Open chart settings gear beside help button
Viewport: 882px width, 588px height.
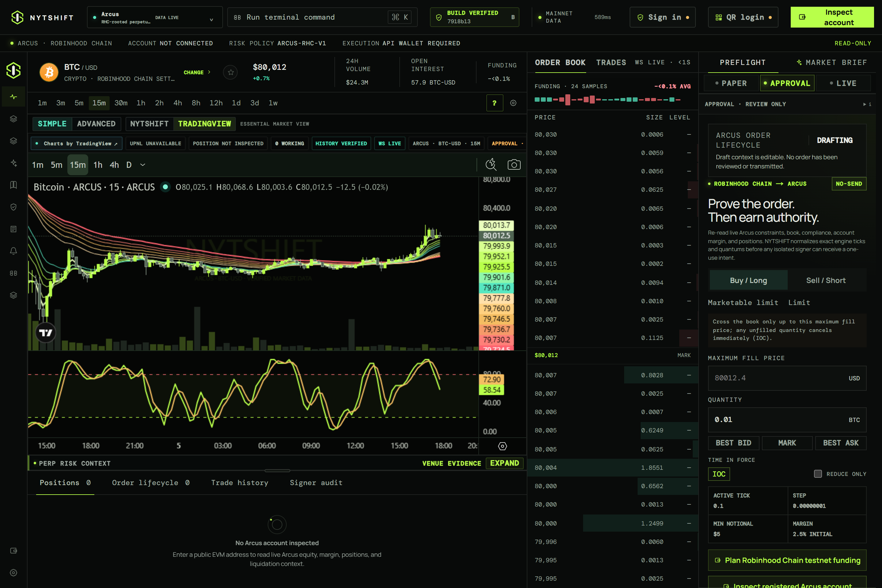click(513, 103)
